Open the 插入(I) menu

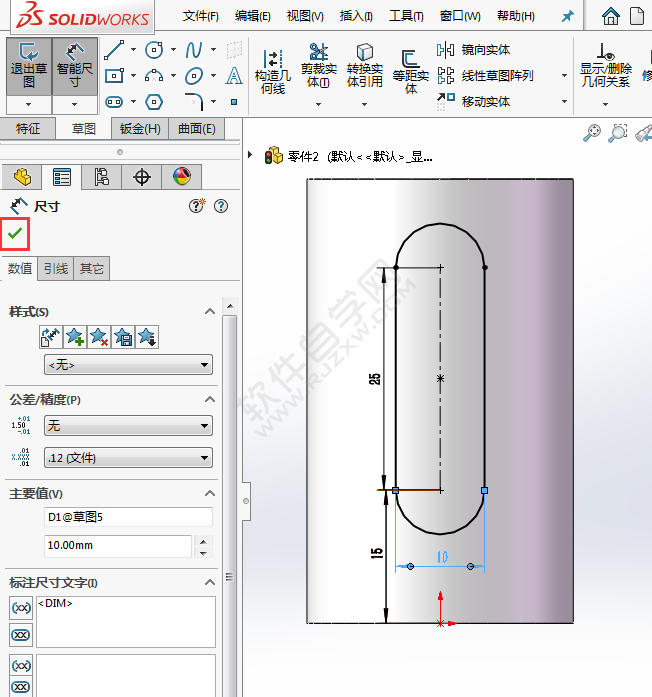pyautogui.click(x=356, y=16)
